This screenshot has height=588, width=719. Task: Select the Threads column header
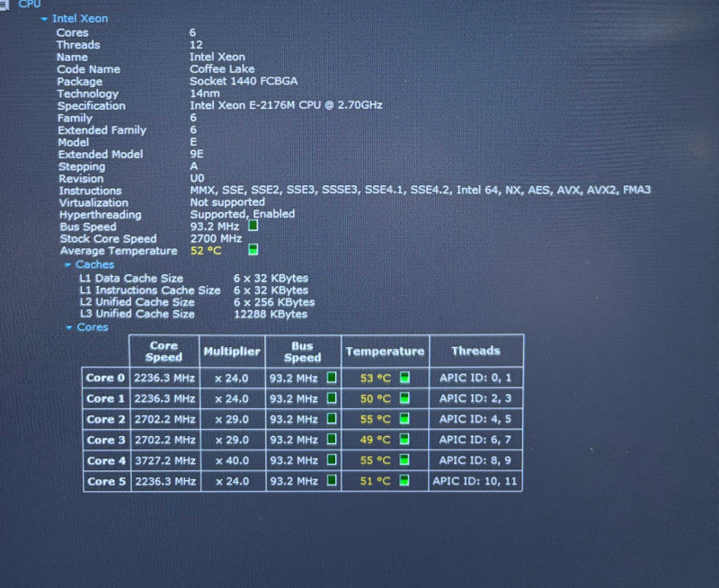point(476,351)
